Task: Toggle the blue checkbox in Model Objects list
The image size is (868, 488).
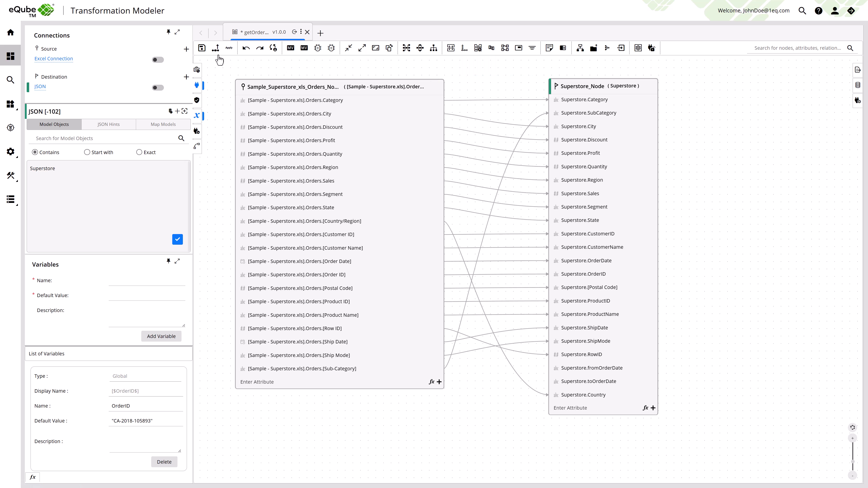Action: 177,239
